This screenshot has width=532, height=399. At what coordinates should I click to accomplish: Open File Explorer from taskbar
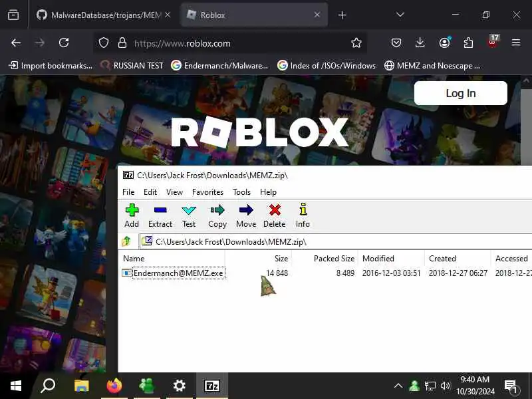81,386
